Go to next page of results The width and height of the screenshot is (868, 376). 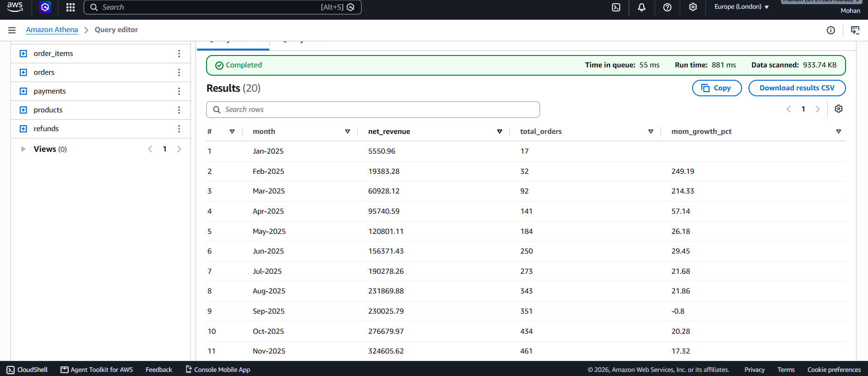[818, 109]
